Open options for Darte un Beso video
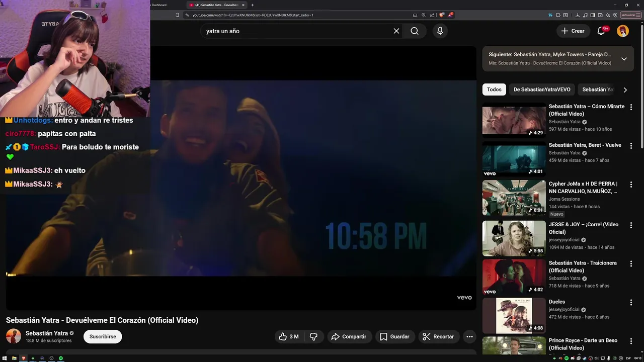Image resolution: width=644 pixels, height=362 pixels. coord(631,341)
